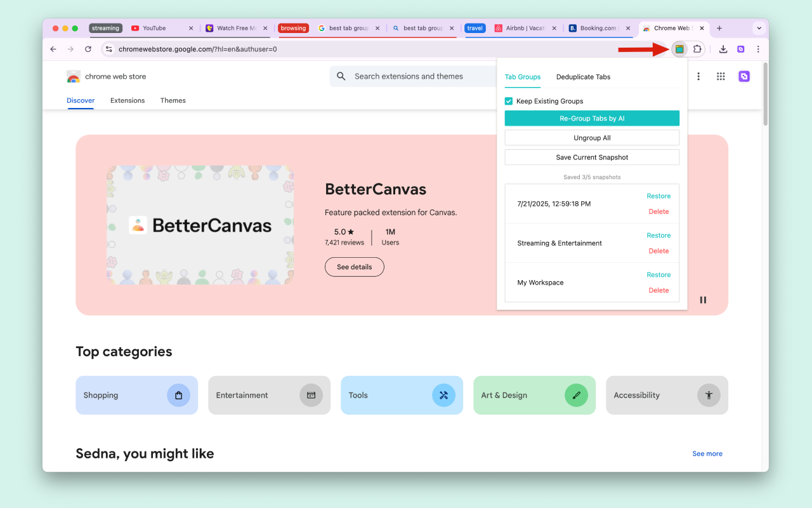Screen dimensions: 812x508
Task: Pause the BetterCanvas banner carousel
Action: coord(703,300)
